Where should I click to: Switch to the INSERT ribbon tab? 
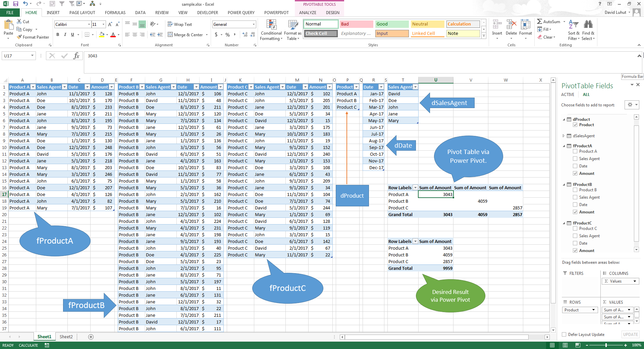53,13
